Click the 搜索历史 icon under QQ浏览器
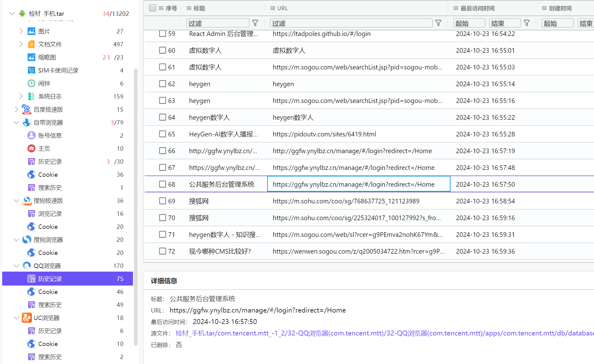This screenshot has width=594, height=364. 31,305
